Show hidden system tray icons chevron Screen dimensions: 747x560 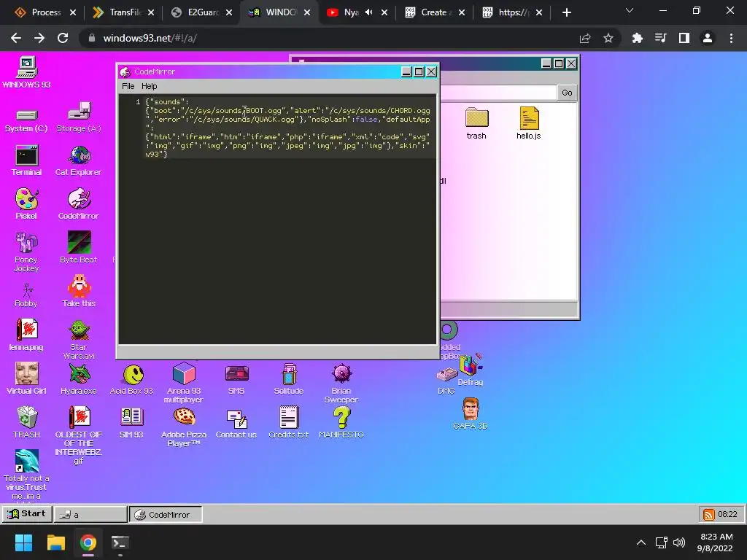tap(641, 542)
